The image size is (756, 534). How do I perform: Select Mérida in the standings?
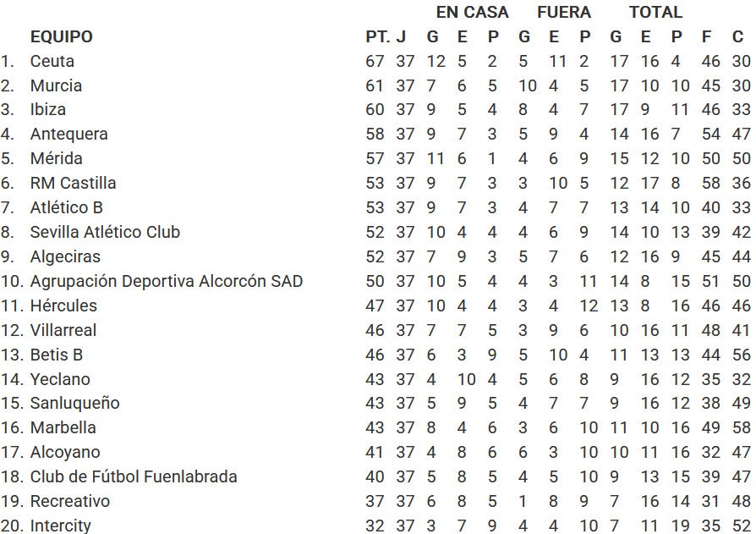(x=56, y=159)
